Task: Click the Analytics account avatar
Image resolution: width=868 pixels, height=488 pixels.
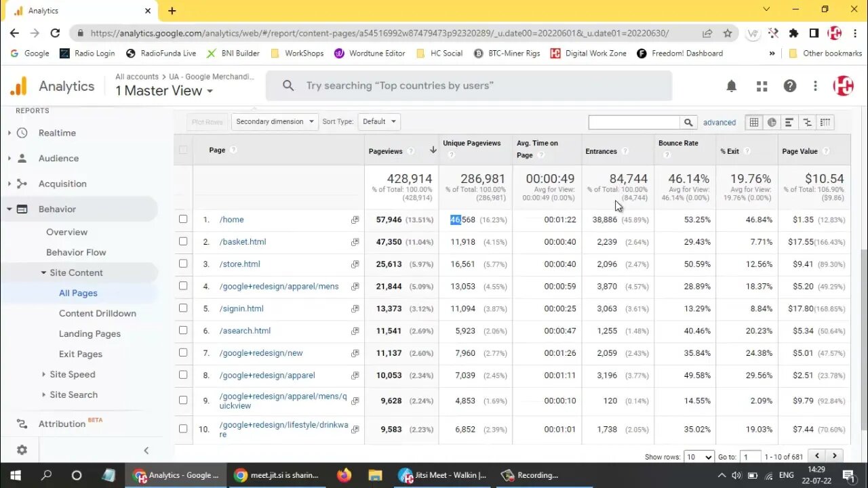Action: point(843,85)
